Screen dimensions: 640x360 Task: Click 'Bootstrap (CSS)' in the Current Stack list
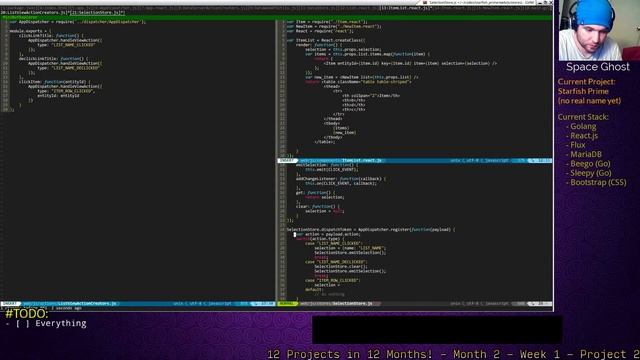point(598,182)
